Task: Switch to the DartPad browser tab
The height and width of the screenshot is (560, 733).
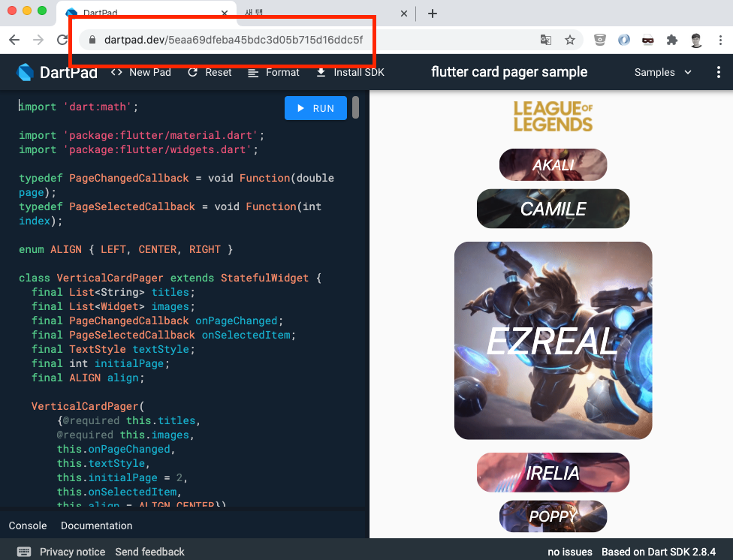Action: [146, 13]
